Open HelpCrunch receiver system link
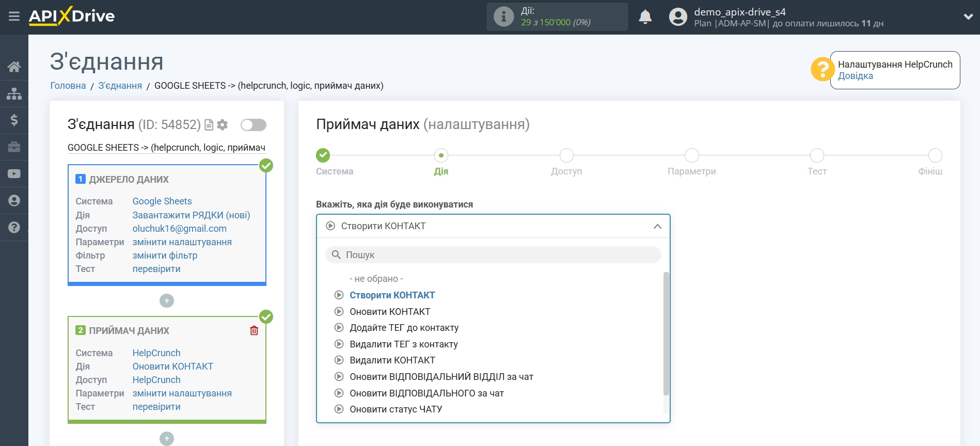 tap(156, 353)
